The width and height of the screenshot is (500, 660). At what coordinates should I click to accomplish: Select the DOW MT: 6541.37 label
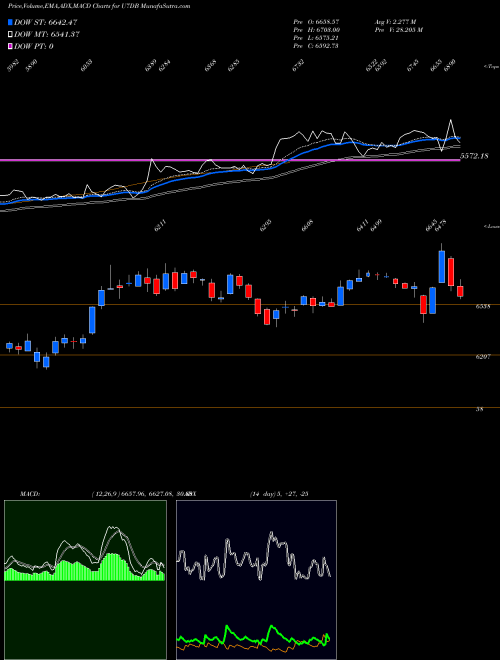coord(47,34)
